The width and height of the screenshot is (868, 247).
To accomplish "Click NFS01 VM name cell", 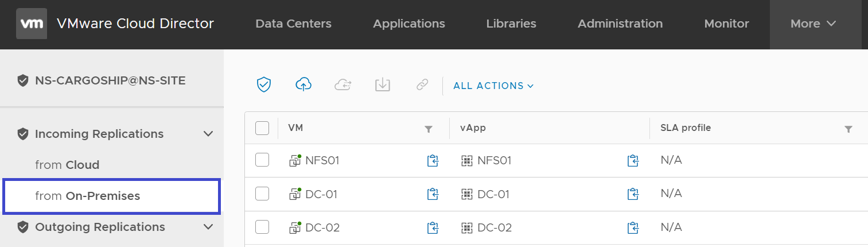I will tap(322, 160).
